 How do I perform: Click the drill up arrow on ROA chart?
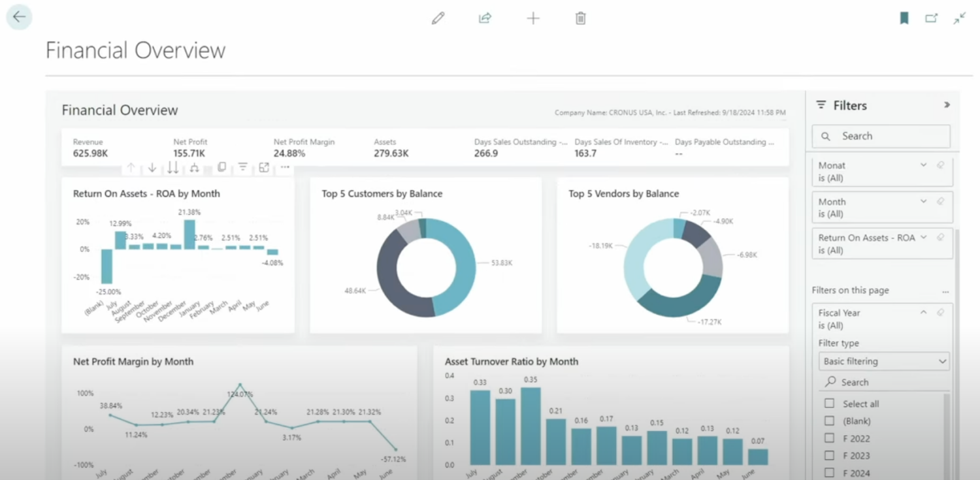(131, 168)
